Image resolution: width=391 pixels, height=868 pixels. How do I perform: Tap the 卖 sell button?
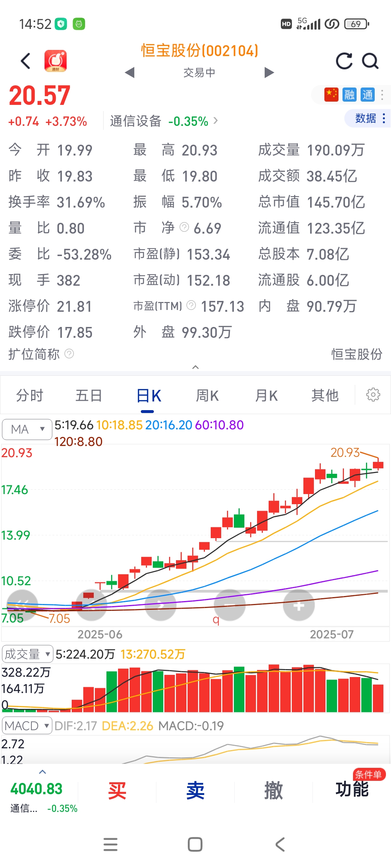point(195,791)
